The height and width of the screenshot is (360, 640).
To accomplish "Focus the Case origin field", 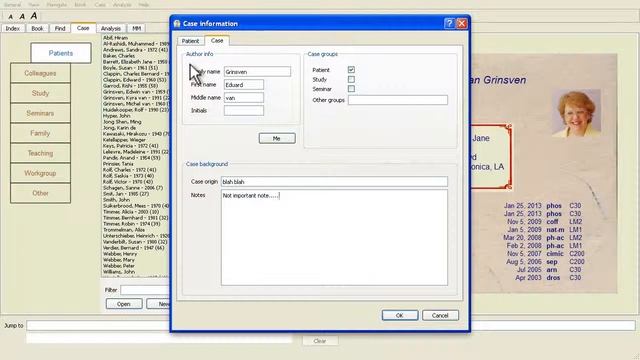I will [x=334, y=182].
